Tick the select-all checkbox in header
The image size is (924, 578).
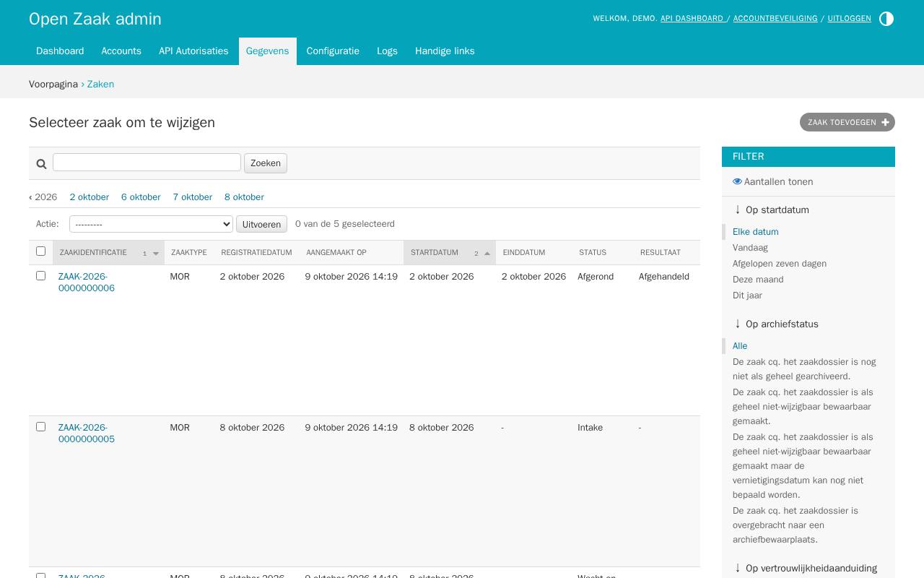point(40,251)
